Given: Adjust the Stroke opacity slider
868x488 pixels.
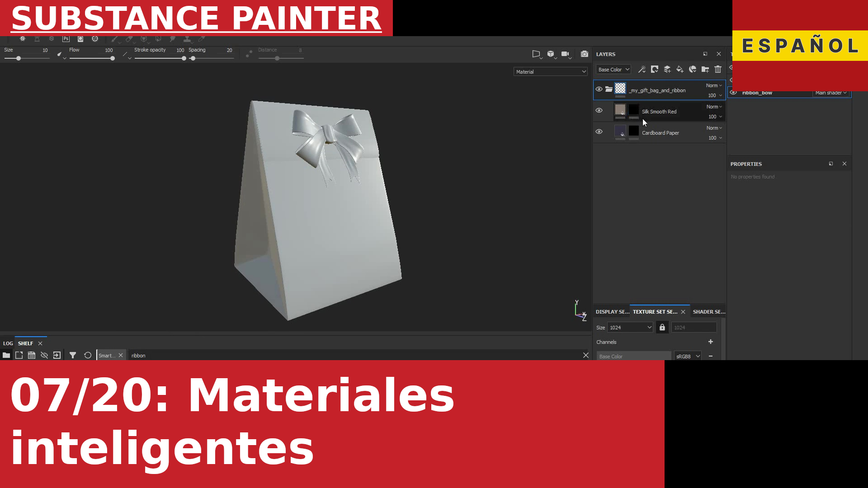Looking at the screenshot, I should point(160,58).
